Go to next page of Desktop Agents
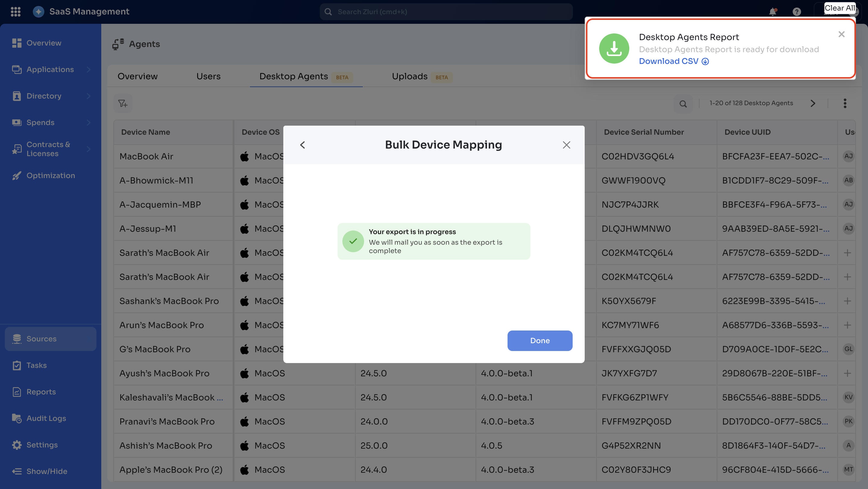The height and width of the screenshot is (489, 868). point(813,103)
